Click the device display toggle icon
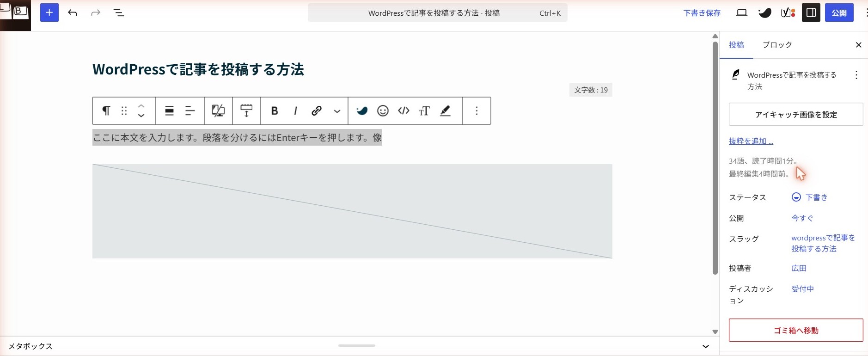Viewport: 868px width, 356px height. click(218, 110)
